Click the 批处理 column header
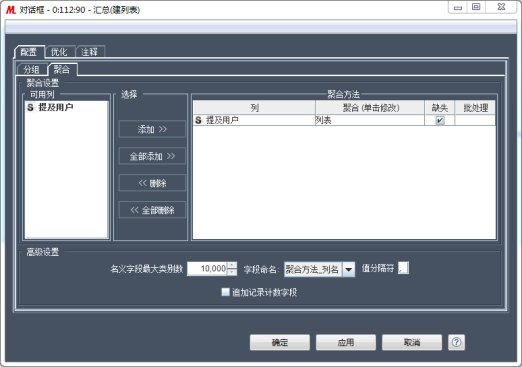 coord(475,108)
